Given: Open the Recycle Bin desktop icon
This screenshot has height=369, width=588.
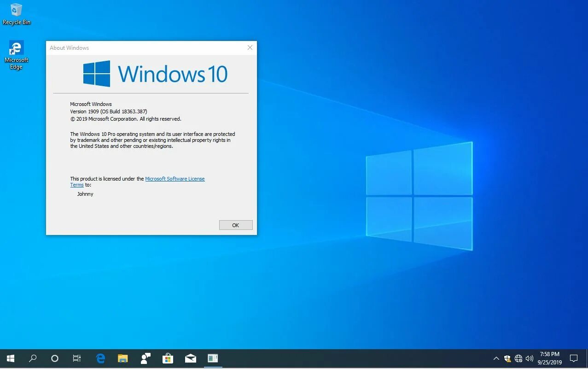Looking at the screenshot, I should pos(16,14).
